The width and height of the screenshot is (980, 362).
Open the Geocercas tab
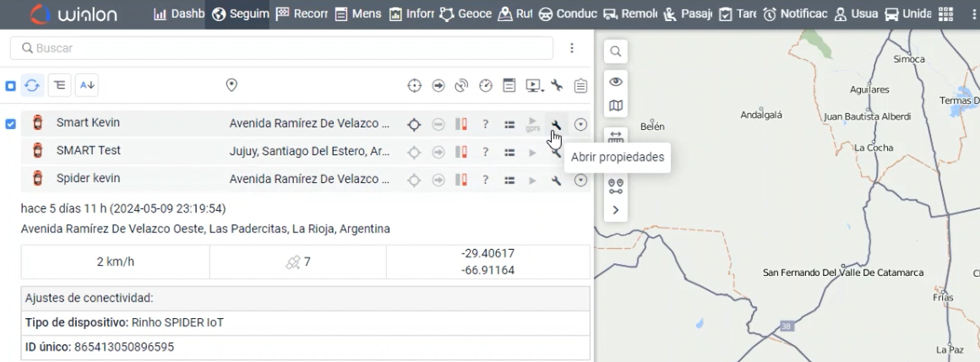pos(465,14)
